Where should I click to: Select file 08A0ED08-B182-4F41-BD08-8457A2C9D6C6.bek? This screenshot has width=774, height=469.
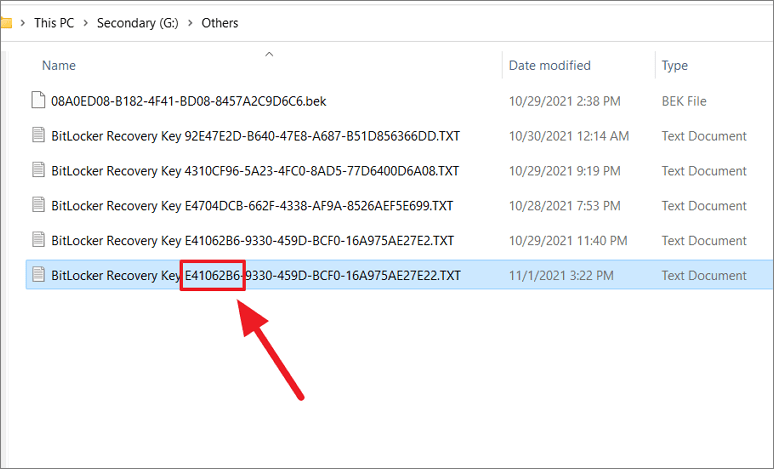click(189, 101)
